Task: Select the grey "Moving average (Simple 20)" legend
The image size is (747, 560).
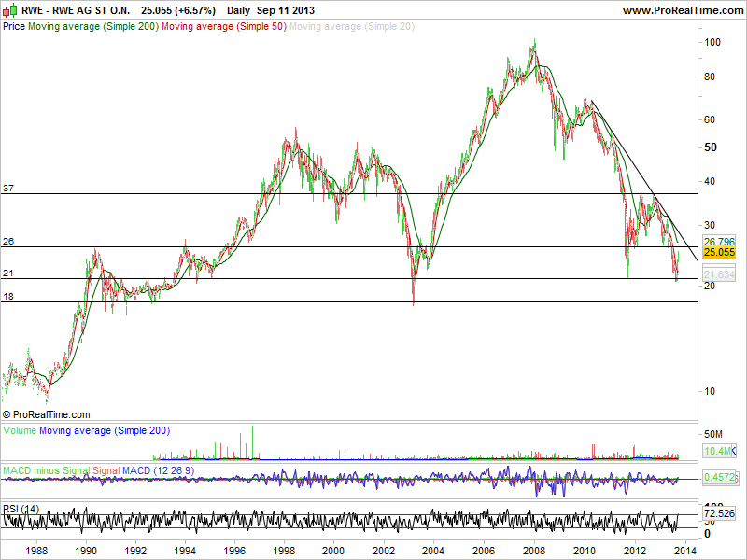Action: 352,27
